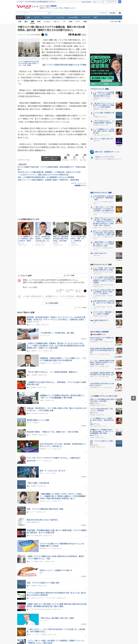The height and width of the screenshot is (644, 138).
Task: Click the ヘルプ link in header
Action: (94, 2)
